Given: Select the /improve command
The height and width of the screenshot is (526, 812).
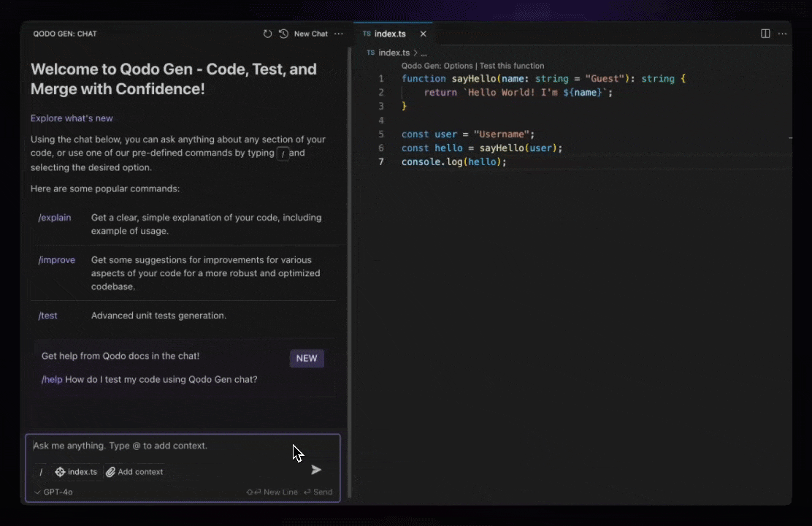Looking at the screenshot, I should click(56, 259).
